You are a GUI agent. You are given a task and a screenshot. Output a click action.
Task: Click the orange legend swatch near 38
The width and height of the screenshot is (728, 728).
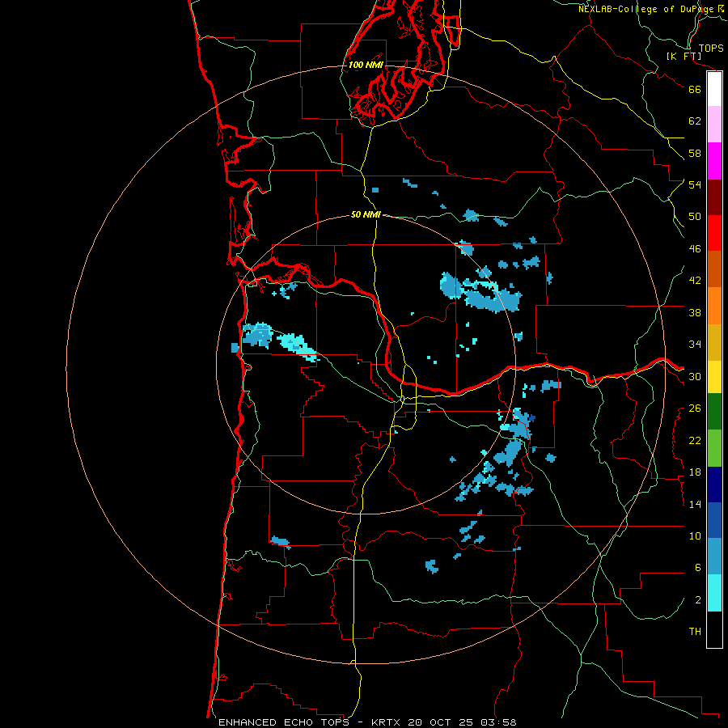714,306
